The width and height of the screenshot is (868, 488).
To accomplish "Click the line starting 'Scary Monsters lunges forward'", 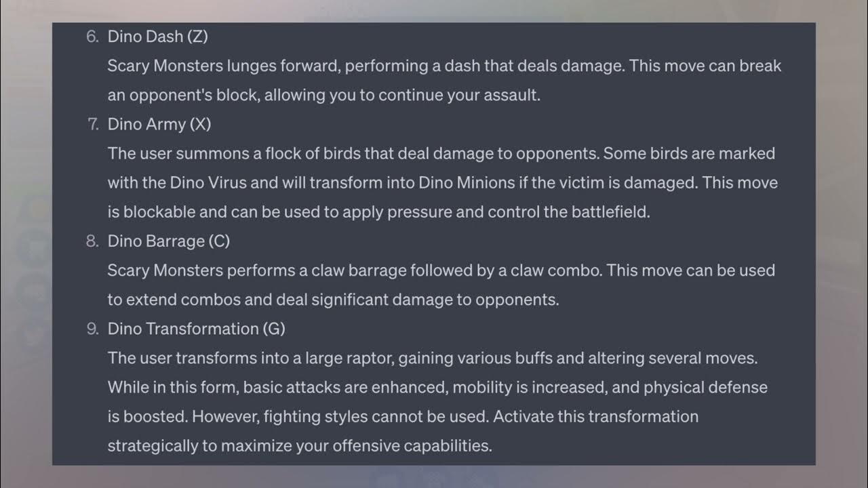I will (444, 66).
